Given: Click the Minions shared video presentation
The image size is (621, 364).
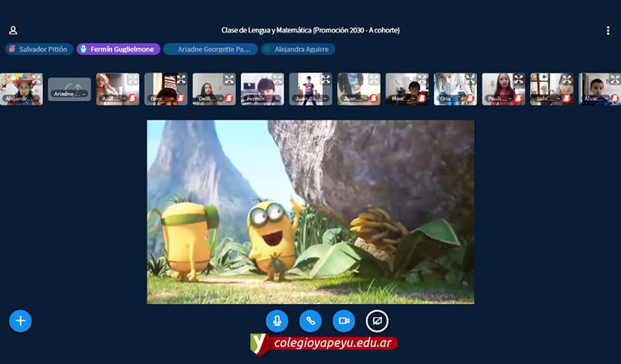Looking at the screenshot, I should pos(310,211).
